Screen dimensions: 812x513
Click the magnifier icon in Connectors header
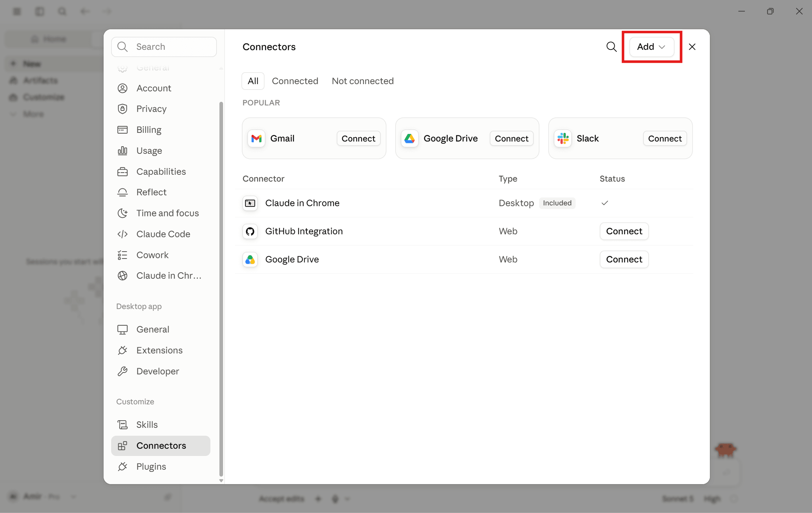point(611,47)
